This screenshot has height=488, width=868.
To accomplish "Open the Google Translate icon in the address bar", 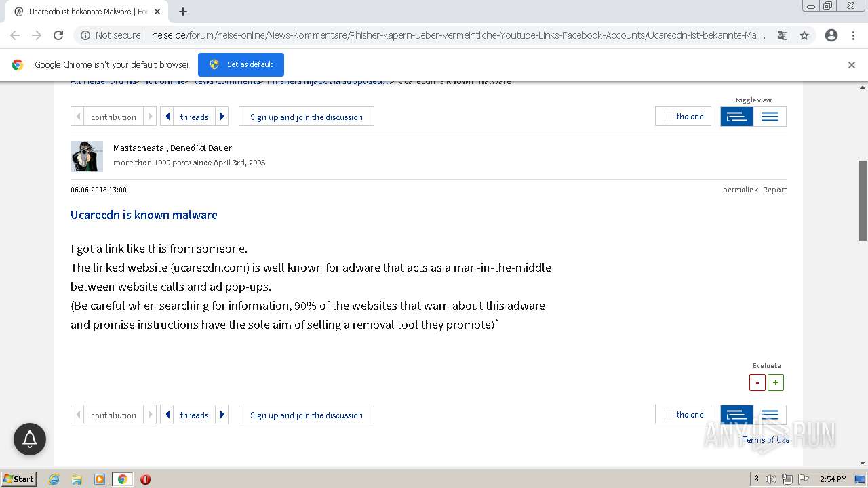I will 783,35.
